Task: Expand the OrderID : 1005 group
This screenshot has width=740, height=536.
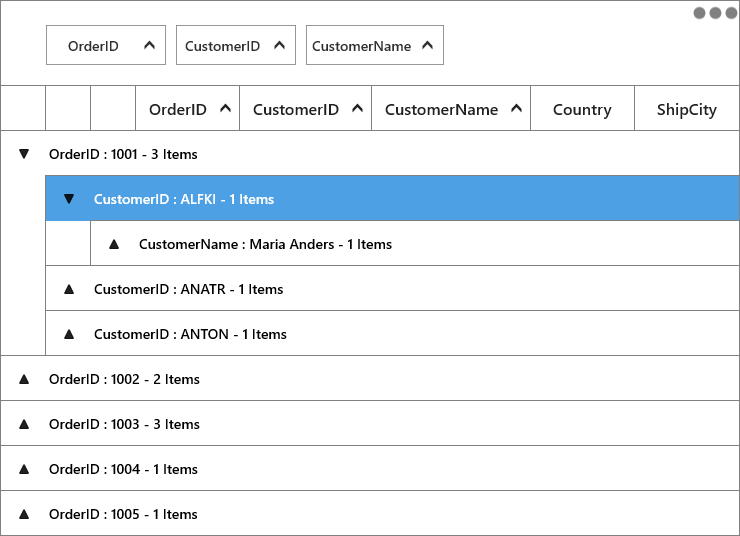Action: (x=24, y=514)
